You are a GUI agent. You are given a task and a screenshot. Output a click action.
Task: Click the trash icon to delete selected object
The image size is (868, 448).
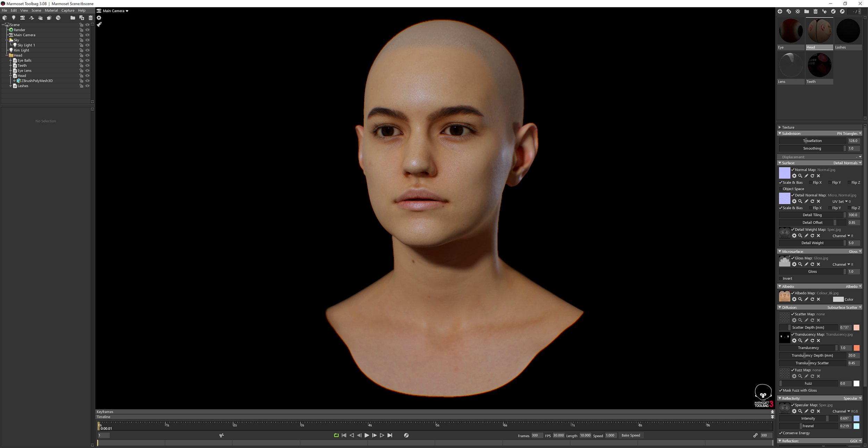[91, 18]
